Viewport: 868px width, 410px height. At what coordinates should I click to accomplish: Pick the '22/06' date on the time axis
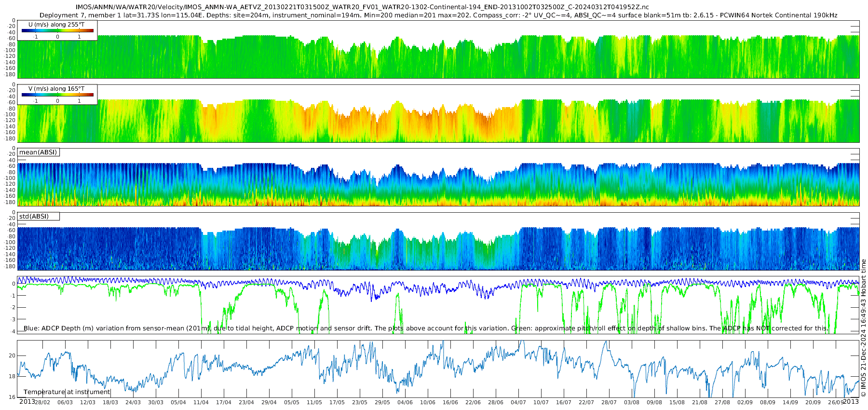click(x=473, y=402)
